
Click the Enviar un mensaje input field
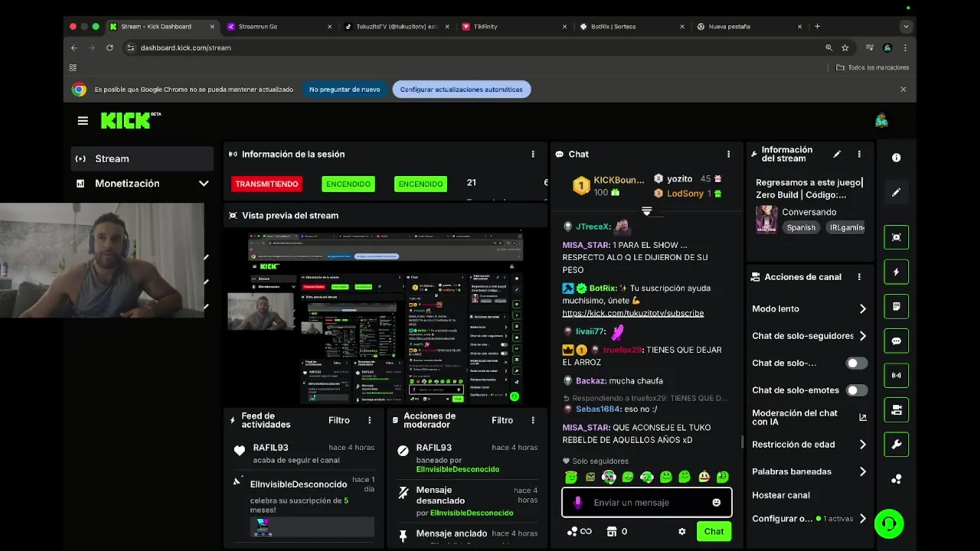tap(647, 503)
